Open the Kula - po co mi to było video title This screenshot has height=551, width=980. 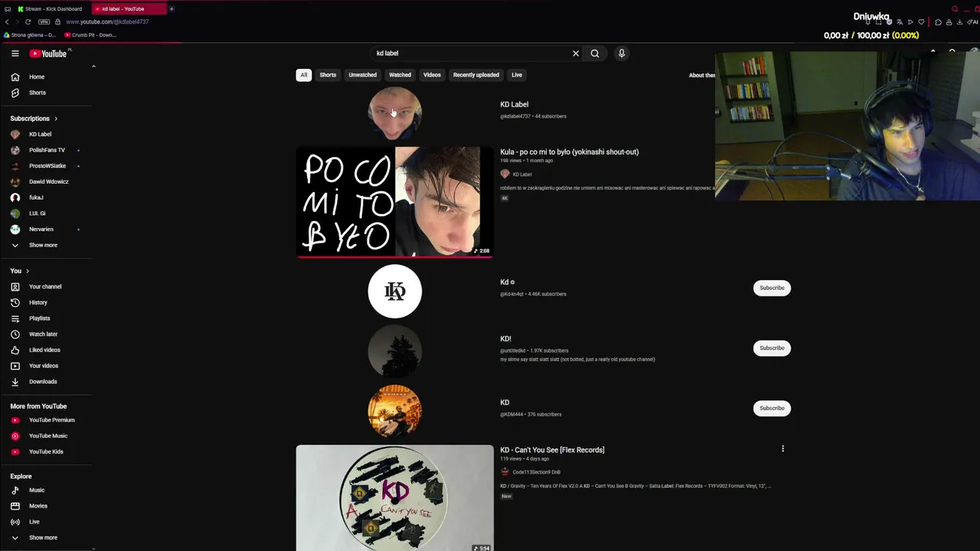pyautogui.click(x=570, y=152)
